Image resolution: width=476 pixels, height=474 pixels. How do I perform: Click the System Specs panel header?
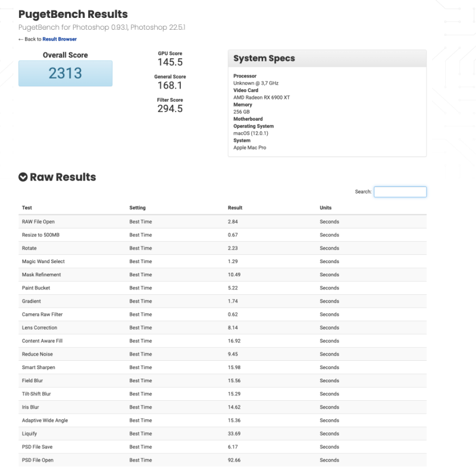[x=327, y=58]
